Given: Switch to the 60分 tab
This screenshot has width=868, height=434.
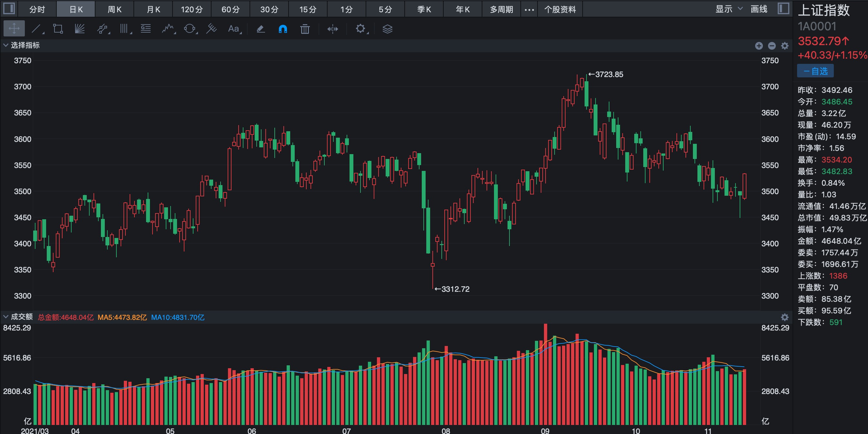Looking at the screenshot, I should [x=231, y=9].
